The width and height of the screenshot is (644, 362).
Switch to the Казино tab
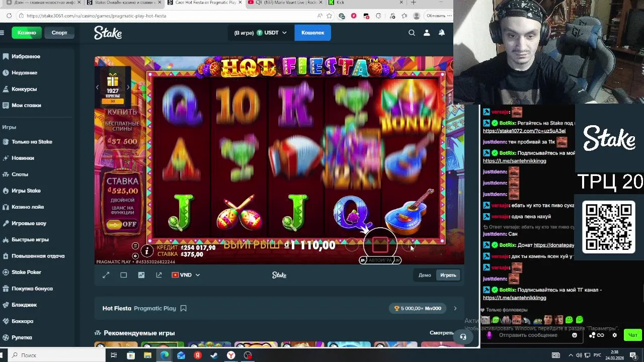tap(27, 33)
